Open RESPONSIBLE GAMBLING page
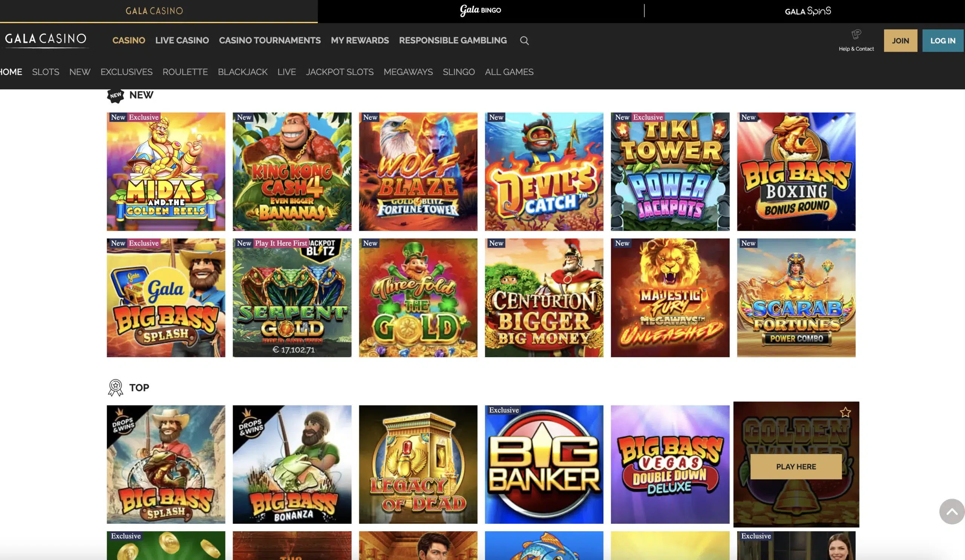This screenshot has height=560, width=965. 453,41
